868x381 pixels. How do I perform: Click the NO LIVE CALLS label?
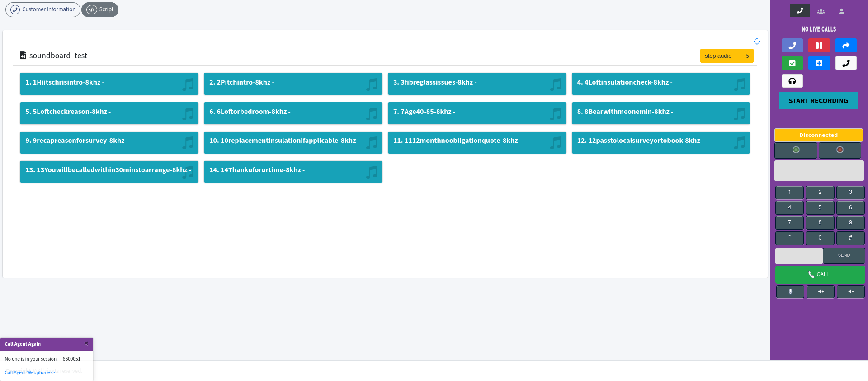coord(819,29)
